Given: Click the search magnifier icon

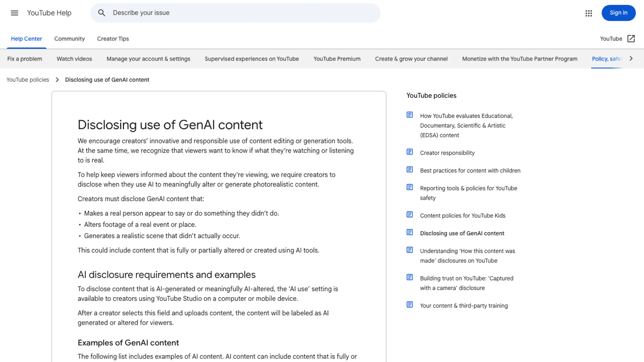Looking at the screenshot, I should [101, 13].
